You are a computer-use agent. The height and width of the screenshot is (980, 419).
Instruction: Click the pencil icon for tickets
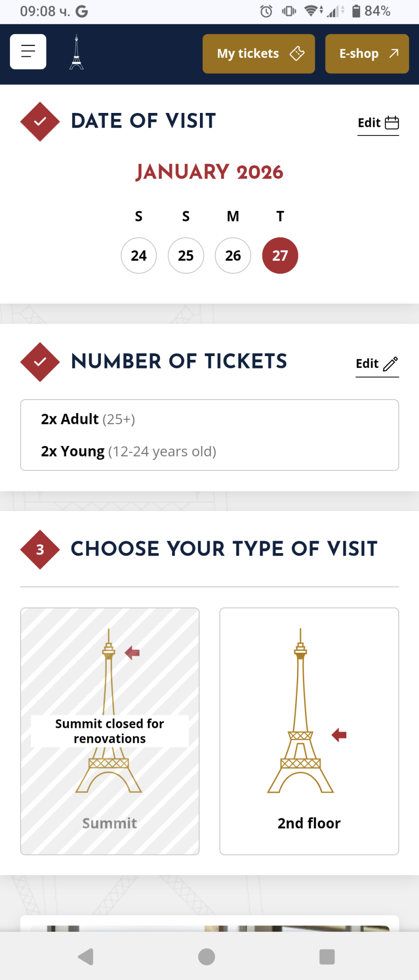tap(391, 364)
